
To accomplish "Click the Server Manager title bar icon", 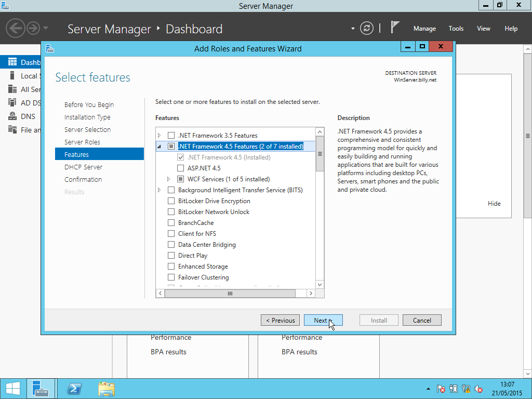I will click(5, 5).
